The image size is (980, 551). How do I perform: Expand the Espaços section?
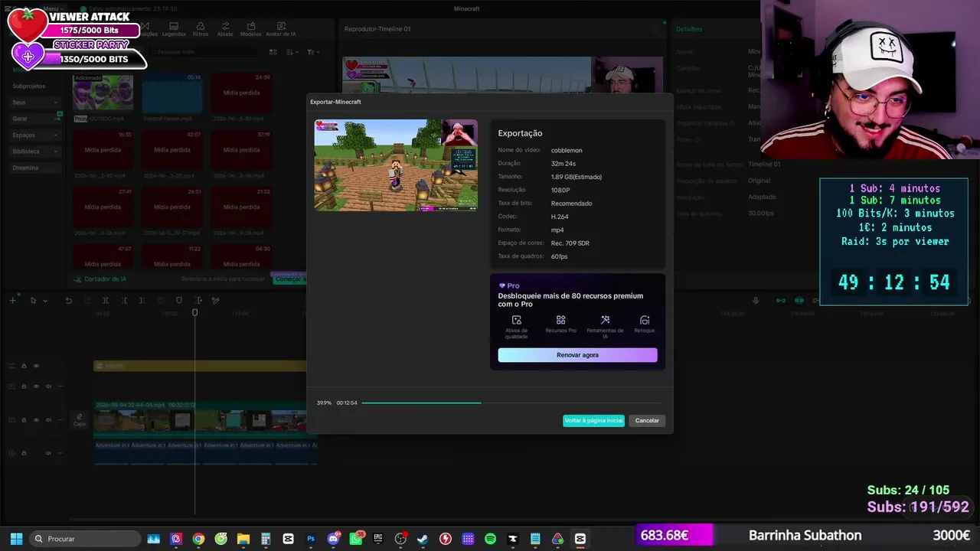[34, 135]
